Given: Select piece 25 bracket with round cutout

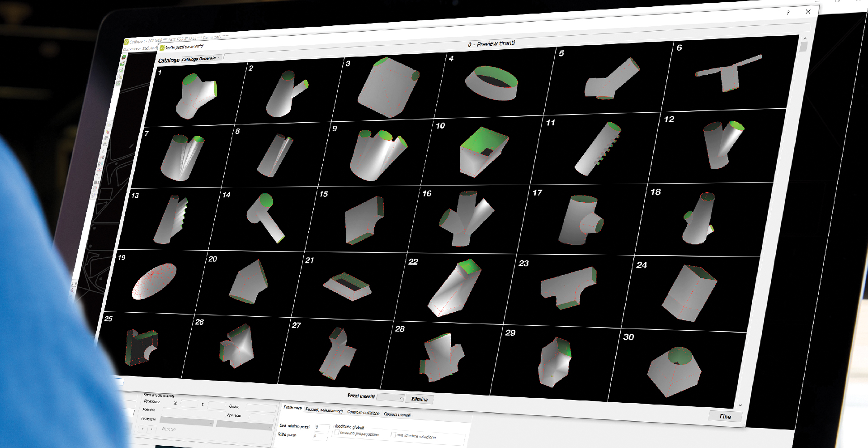Looking at the screenshot, I should coord(142,348).
